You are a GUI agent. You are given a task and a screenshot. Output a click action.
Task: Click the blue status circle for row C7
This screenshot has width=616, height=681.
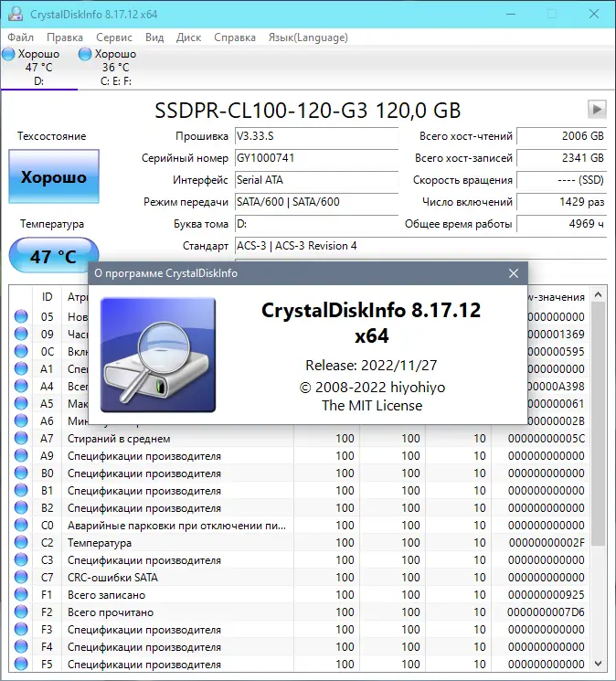[21, 577]
